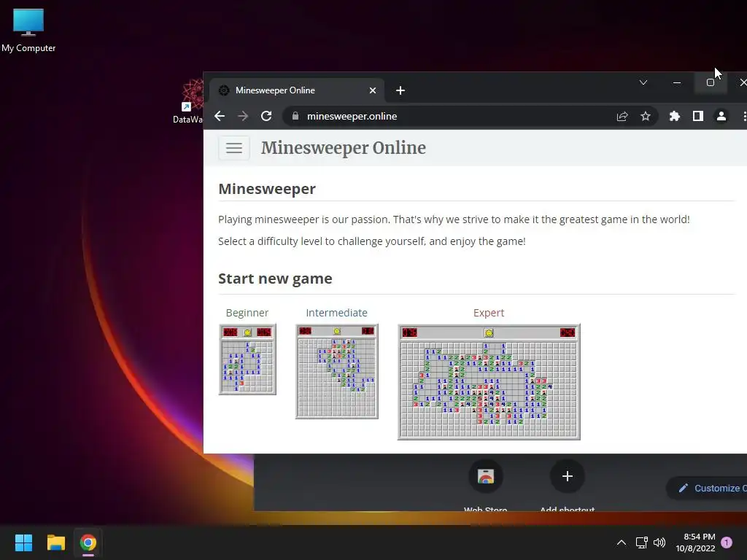
Task: Reload the minesweeper.online page
Action: (266, 116)
